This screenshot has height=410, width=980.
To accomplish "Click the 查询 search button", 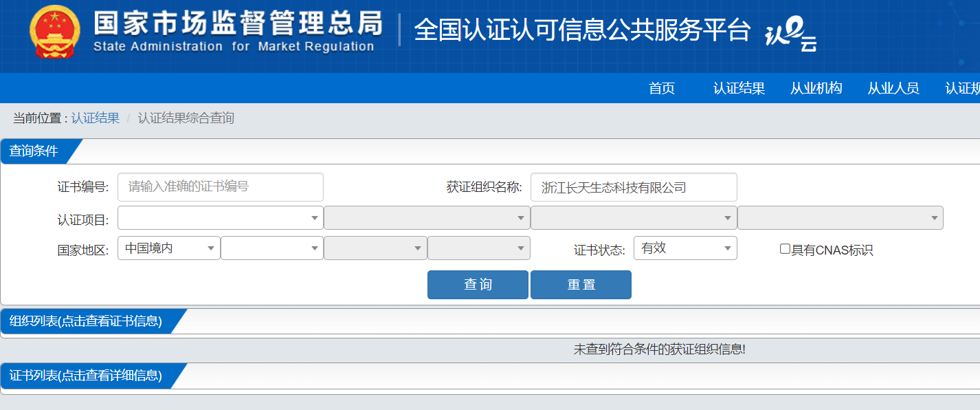I will (x=478, y=285).
